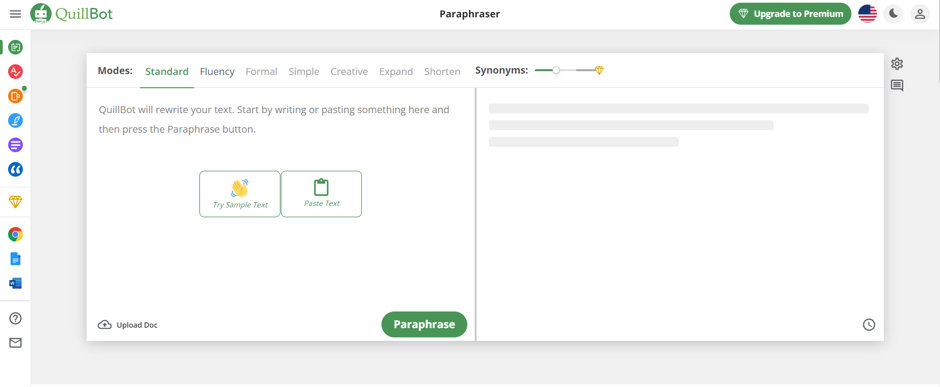The width and height of the screenshot is (940, 387).
Task: Click the Paste Text button
Action: (321, 194)
